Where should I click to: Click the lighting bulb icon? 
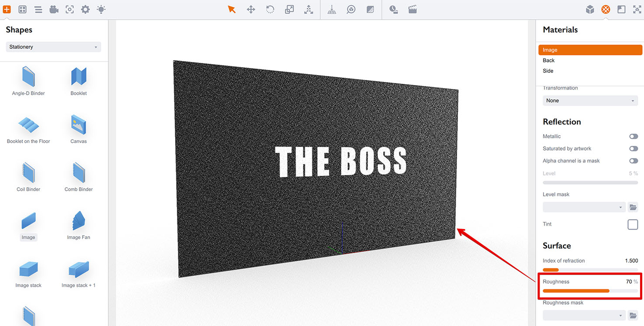[x=101, y=9]
